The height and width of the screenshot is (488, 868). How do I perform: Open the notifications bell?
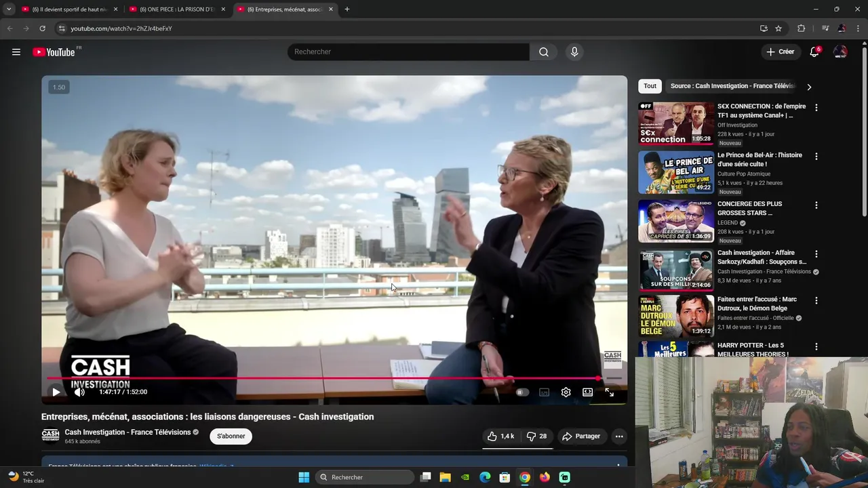coord(814,52)
